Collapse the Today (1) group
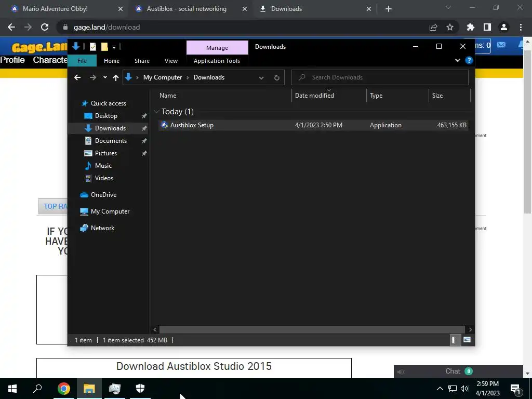The height and width of the screenshot is (399, 532). pyautogui.click(x=156, y=112)
